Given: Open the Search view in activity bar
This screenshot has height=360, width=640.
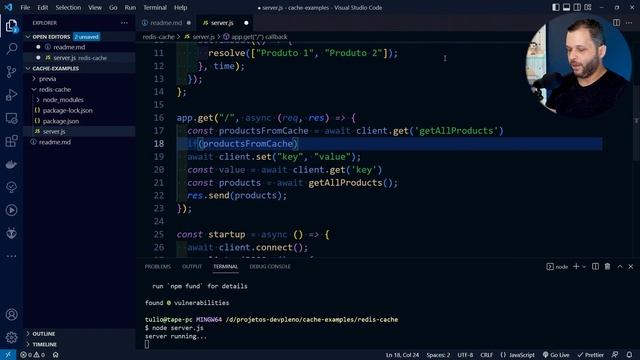Looking at the screenshot, I should point(11,49).
